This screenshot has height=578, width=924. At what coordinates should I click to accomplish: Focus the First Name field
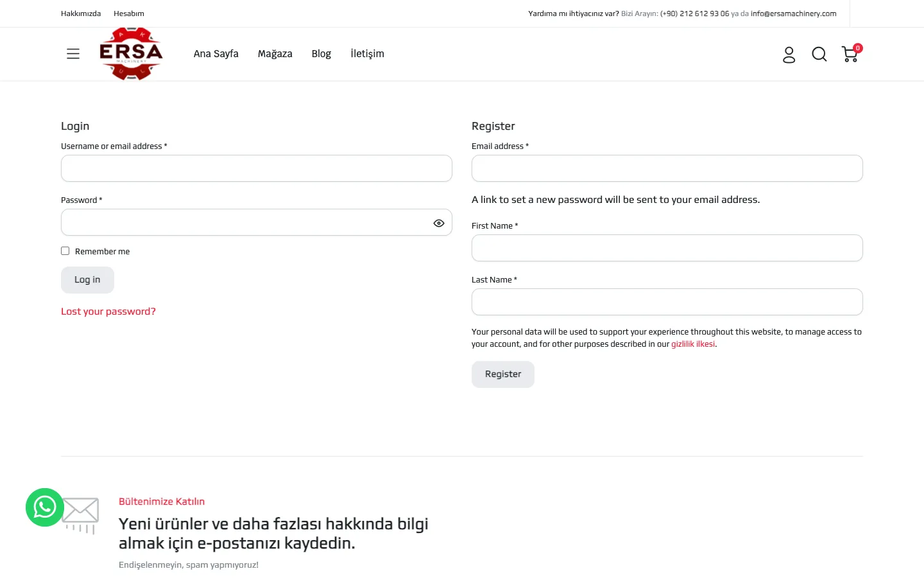pyautogui.click(x=667, y=248)
